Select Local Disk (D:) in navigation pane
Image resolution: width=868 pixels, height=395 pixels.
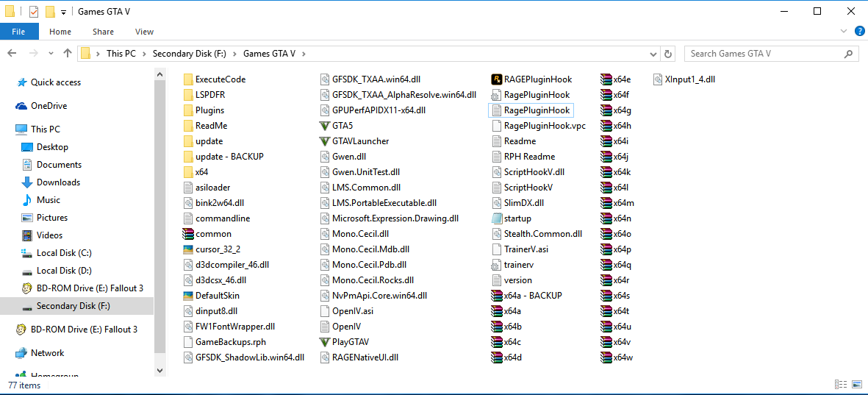[x=64, y=271]
